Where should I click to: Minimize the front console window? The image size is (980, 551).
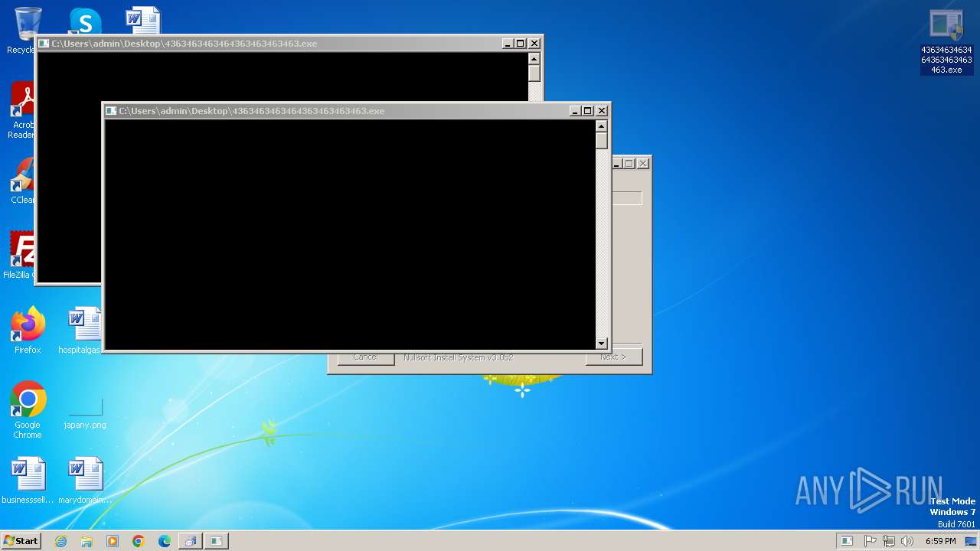pyautogui.click(x=575, y=111)
